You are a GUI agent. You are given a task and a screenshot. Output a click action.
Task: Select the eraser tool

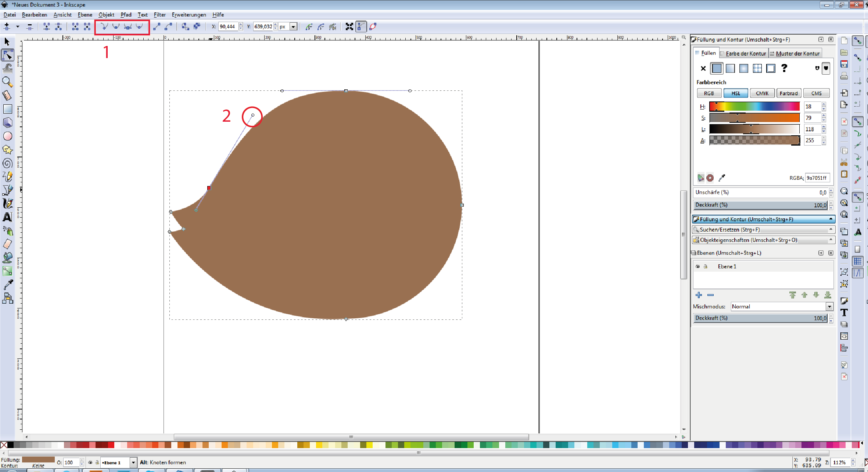7,244
